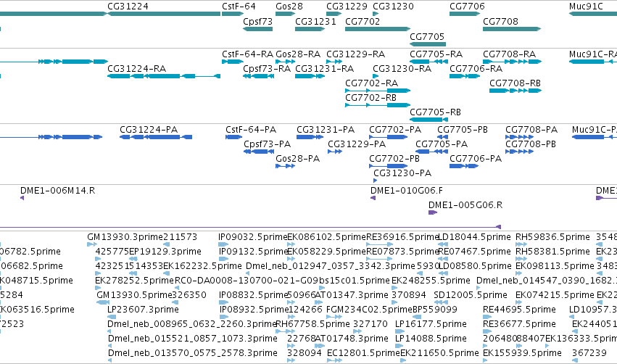Select the CG31231 gene label
This screenshot has height=364, width=617.
(x=315, y=21)
